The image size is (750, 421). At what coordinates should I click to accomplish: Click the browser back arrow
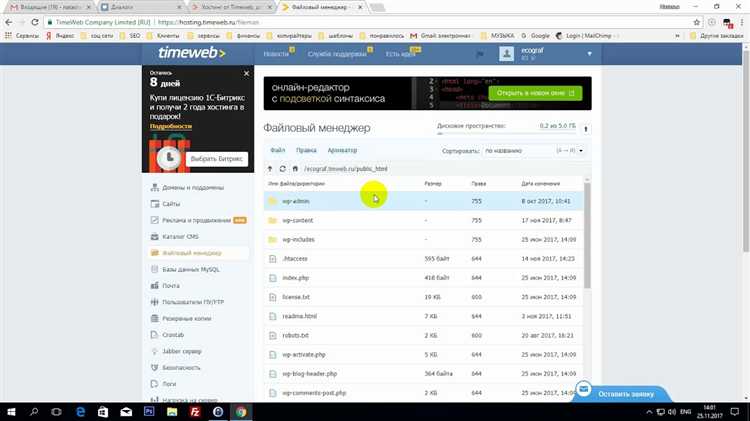pos(9,22)
